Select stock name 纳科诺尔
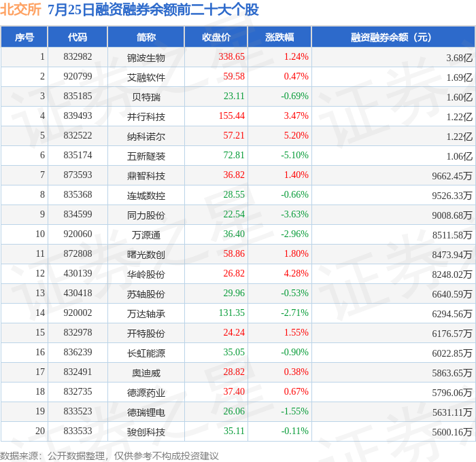Image resolution: width=476 pixels, height=462 pixels. point(146,137)
